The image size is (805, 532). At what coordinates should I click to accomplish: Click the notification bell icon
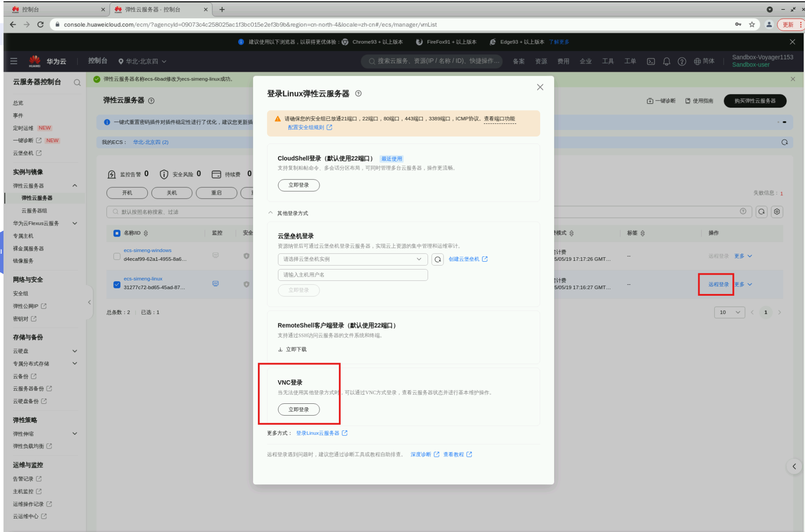[666, 61]
